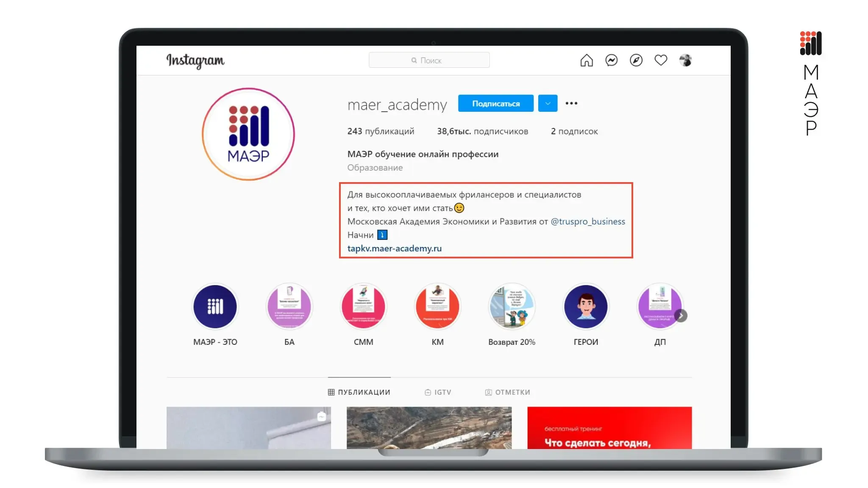Viewport: 868px width, 488px height.
Task: Switch to the ПУБЛИКАЦИИ tab
Action: pos(359,392)
